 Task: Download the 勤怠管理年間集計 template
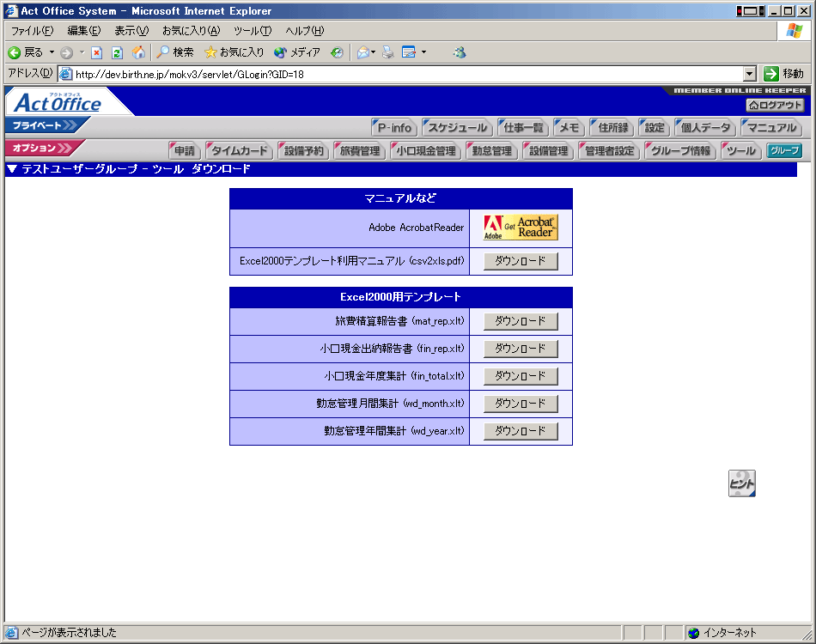click(521, 431)
